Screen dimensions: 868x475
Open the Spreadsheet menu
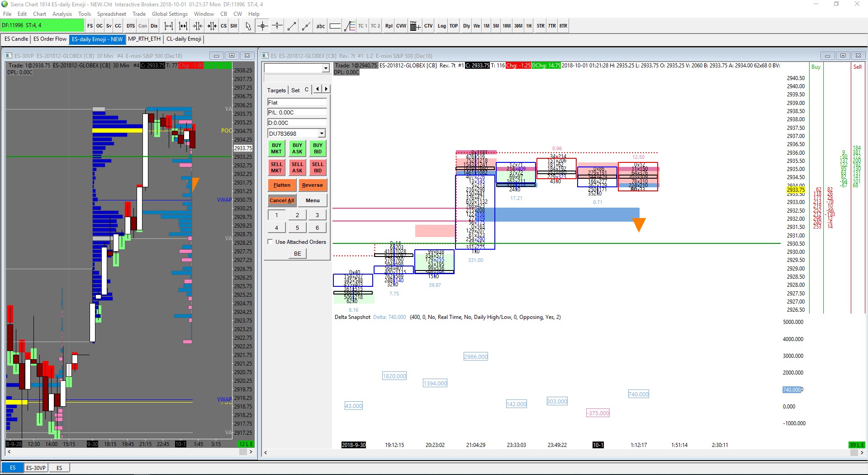(112, 14)
